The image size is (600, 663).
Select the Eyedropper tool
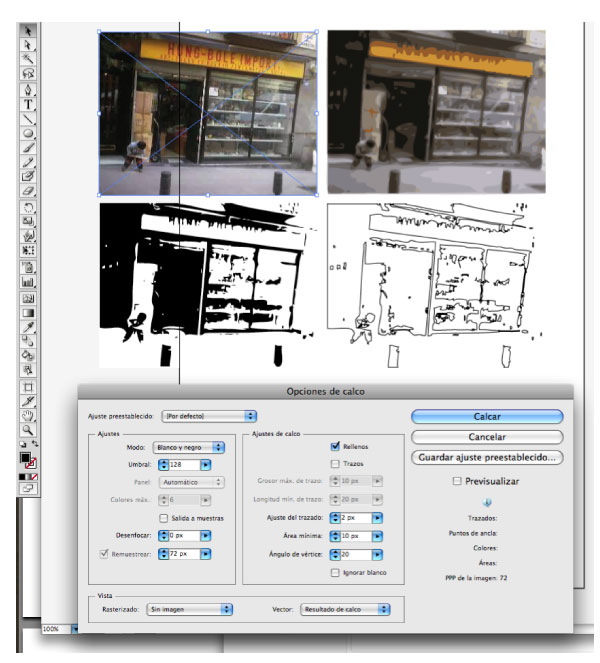[x=28, y=327]
